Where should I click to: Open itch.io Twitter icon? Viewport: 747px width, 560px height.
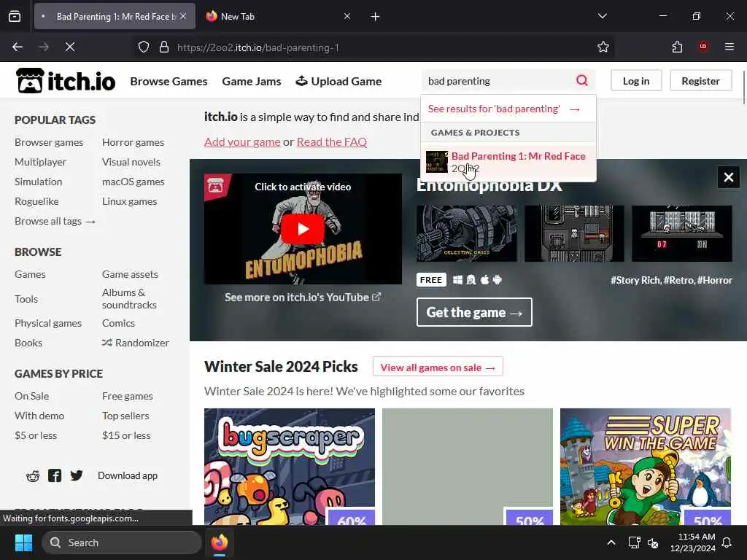[76, 475]
